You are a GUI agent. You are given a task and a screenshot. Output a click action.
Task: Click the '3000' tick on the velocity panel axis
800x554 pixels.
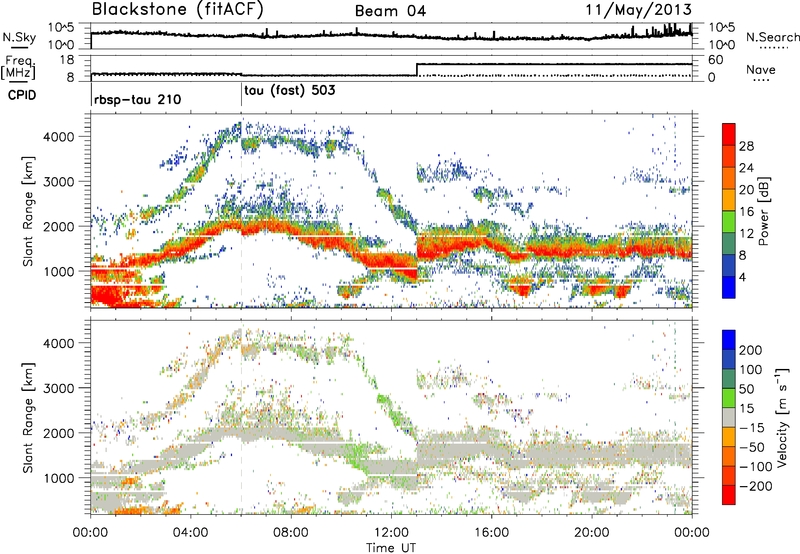58,388
